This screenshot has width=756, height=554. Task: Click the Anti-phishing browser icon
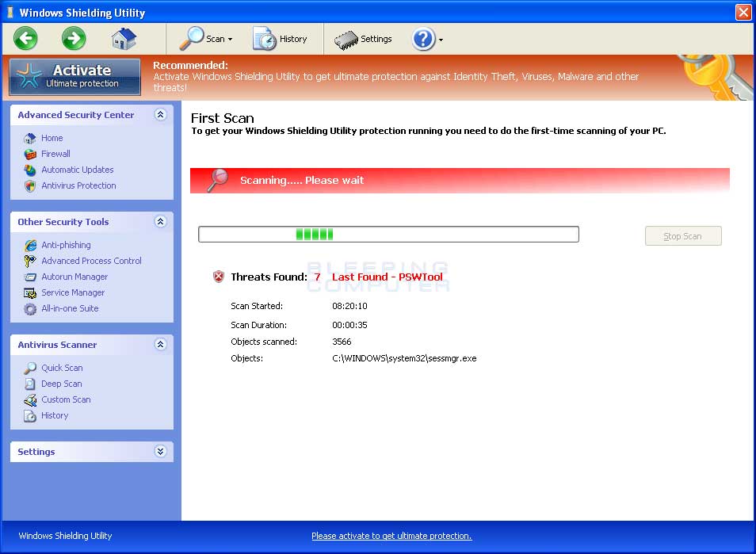tap(30, 246)
